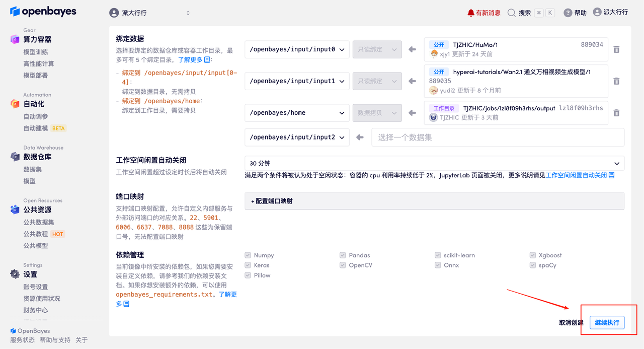Viewport: 644px width, 349px height.
Task: Select the 公共资源 public resources icon
Action: click(15, 210)
